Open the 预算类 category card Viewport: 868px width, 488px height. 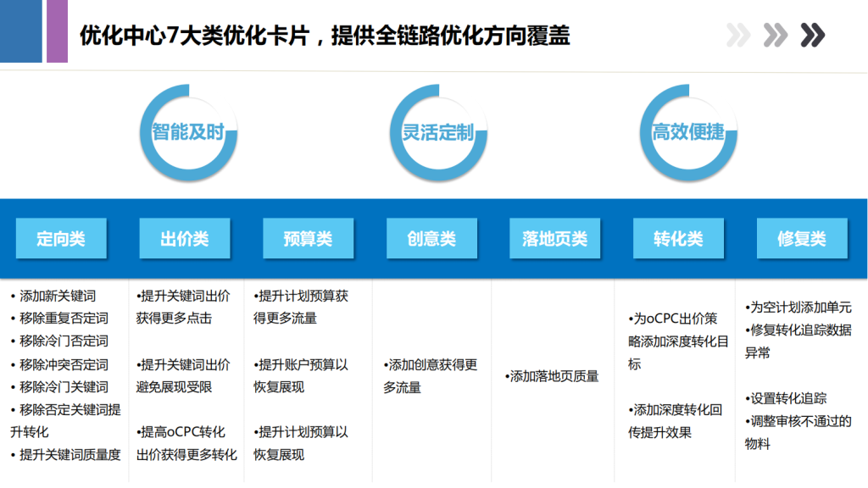click(308, 238)
